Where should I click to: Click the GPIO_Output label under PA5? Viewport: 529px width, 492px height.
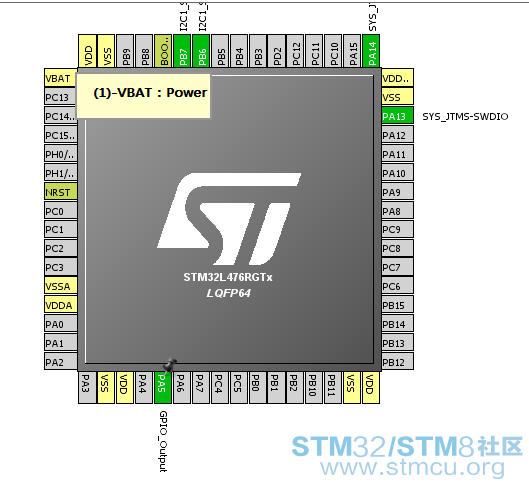pos(163,441)
